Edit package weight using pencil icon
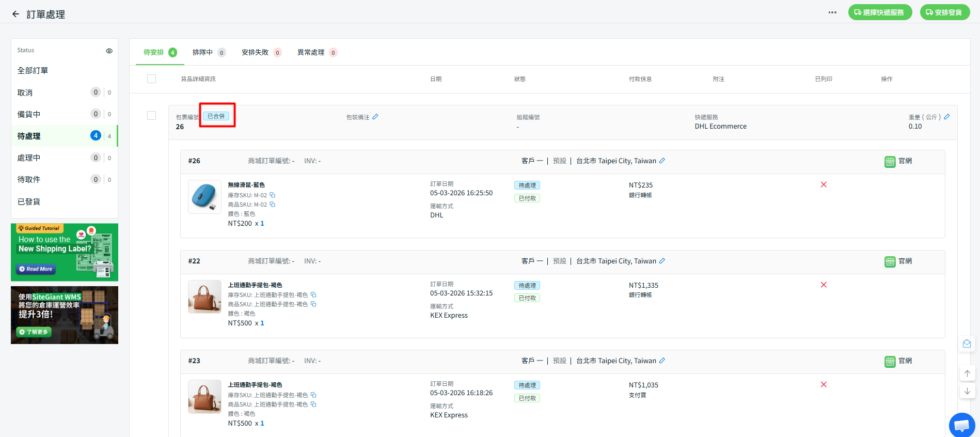 pyautogui.click(x=947, y=117)
